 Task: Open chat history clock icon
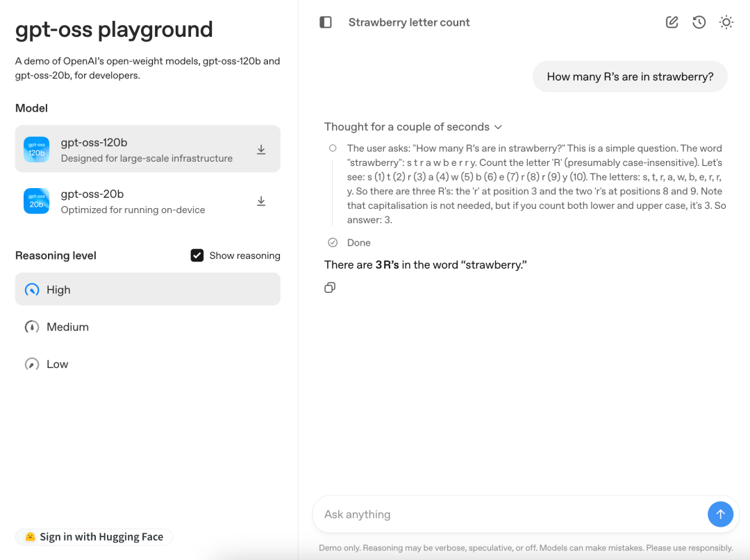699,22
